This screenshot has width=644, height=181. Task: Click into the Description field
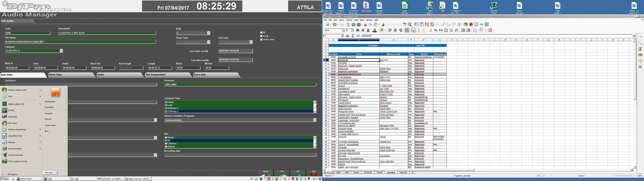point(107,33)
